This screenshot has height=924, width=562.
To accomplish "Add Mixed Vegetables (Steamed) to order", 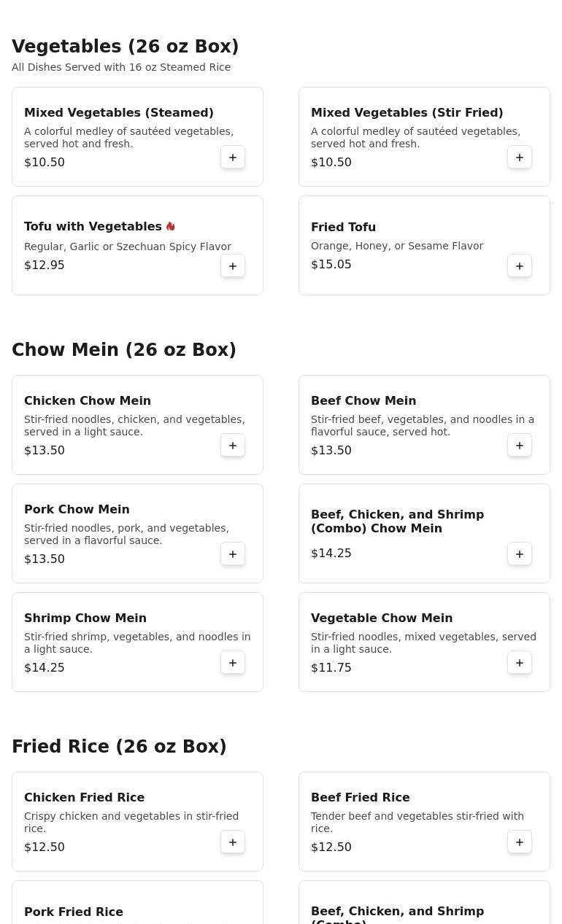I will click(233, 158).
